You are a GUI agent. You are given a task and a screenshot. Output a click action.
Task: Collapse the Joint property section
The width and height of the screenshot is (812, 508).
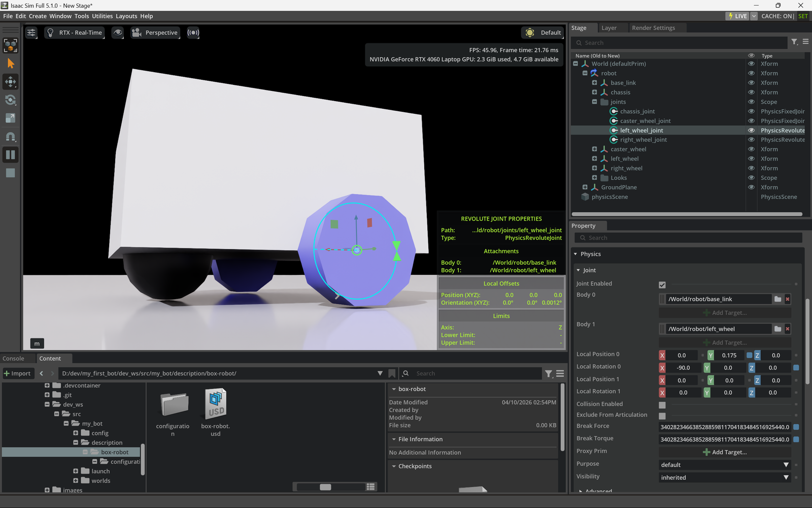(579, 270)
